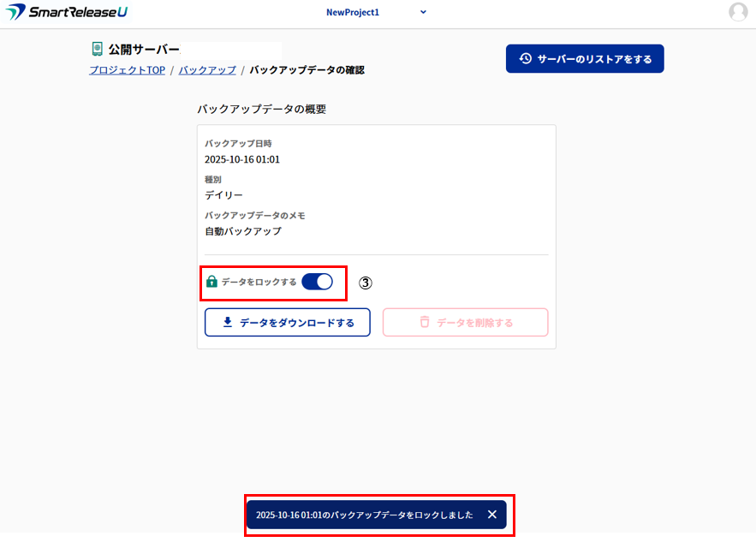Screen dimensions: 756x542
Task: Click the 自動バックアップ memo text
Action: [242, 231]
